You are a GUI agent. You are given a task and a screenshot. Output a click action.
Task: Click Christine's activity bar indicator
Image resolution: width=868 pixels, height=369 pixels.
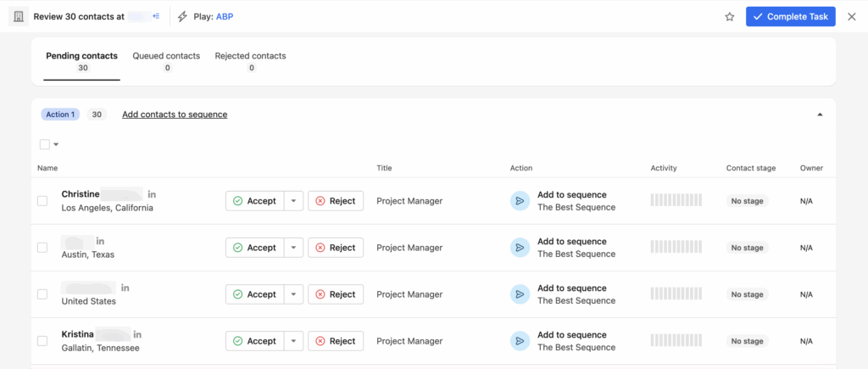pyautogui.click(x=676, y=201)
